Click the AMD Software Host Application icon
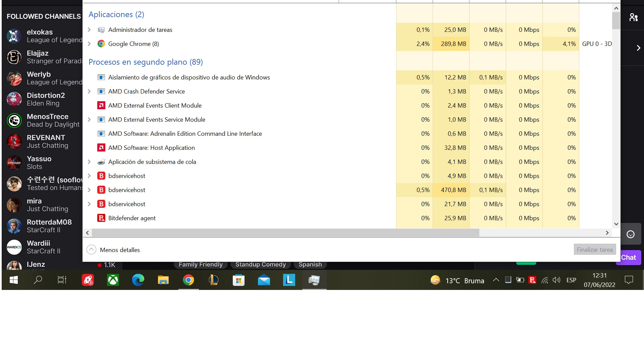The image size is (644, 362). (x=101, y=148)
